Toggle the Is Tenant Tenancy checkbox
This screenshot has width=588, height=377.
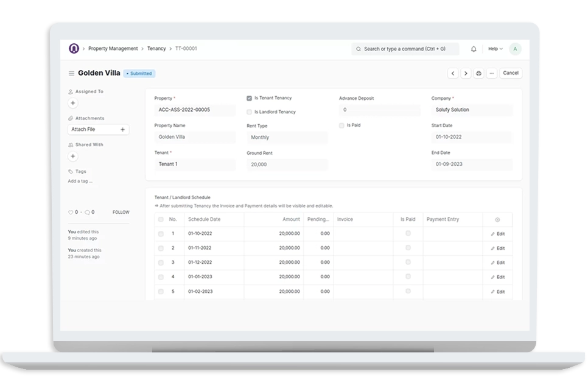tap(250, 98)
